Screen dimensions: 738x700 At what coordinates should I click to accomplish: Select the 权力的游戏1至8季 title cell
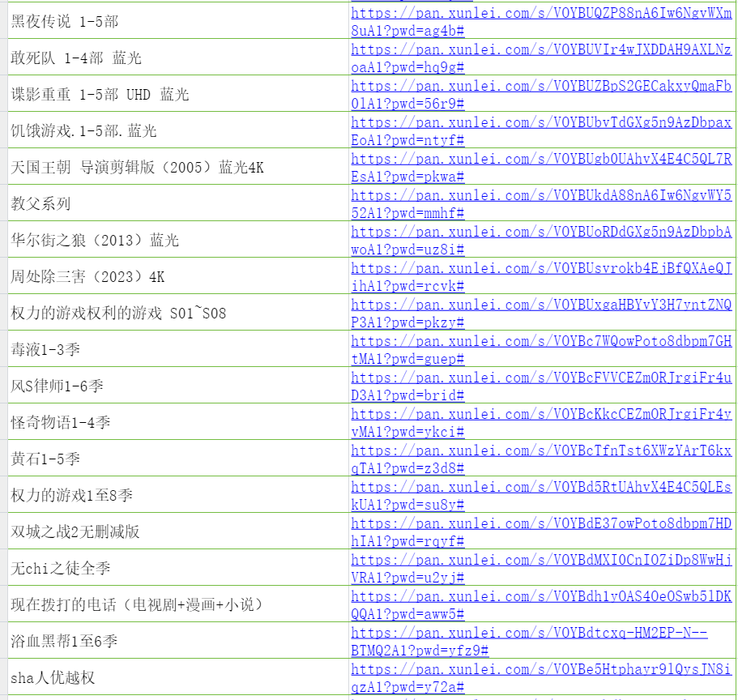[x=72, y=495]
